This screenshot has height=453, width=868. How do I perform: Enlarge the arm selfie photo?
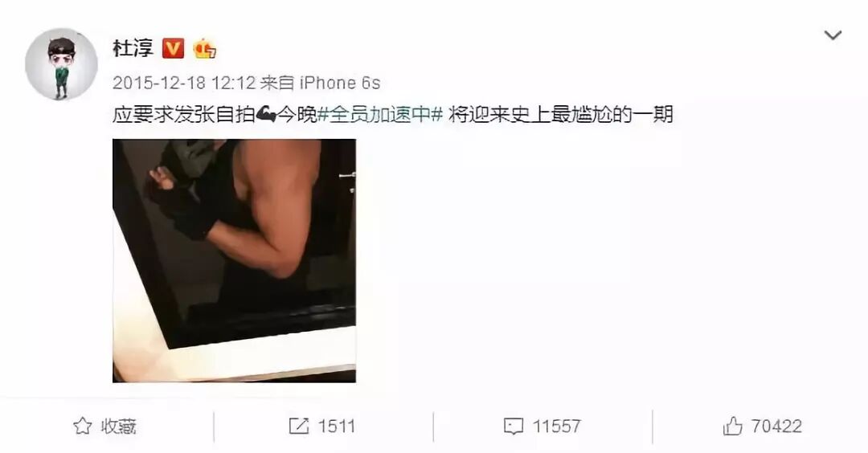point(234,260)
